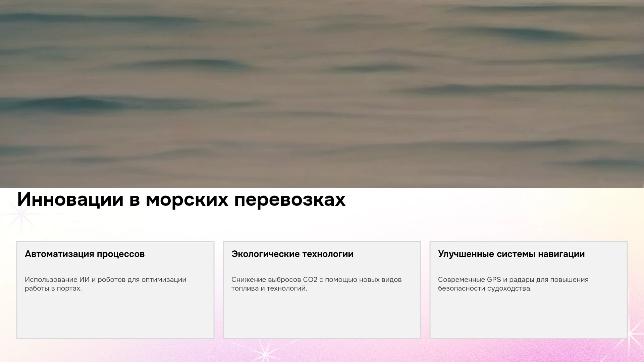Click the word 'Инновации' in the title
Screen dimensions: 644x362
70,199
